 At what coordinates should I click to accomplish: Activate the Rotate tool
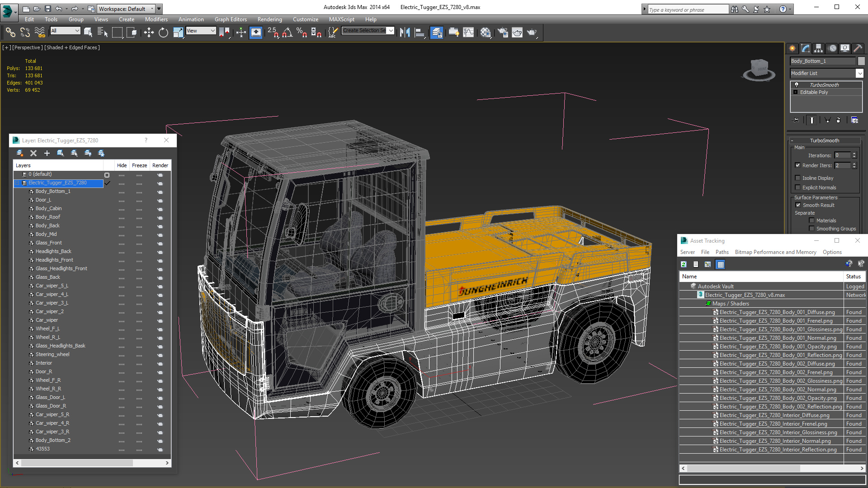(163, 32)
